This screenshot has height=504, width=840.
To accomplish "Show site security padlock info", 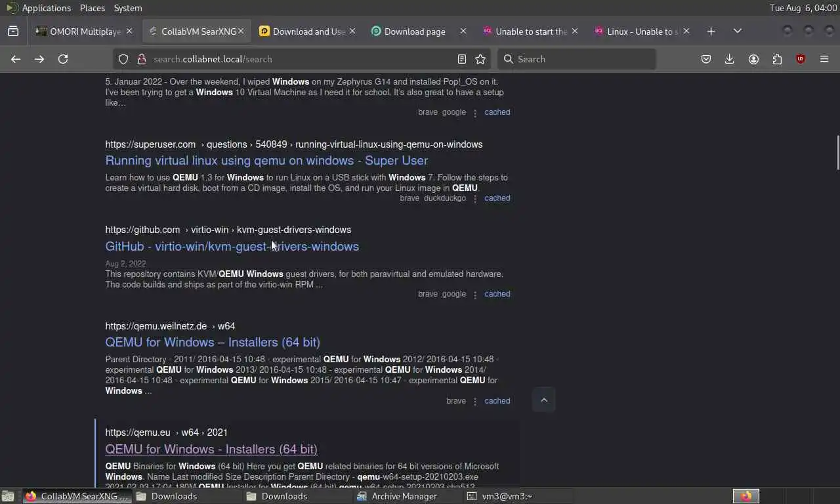I will [x=141, y=59].
